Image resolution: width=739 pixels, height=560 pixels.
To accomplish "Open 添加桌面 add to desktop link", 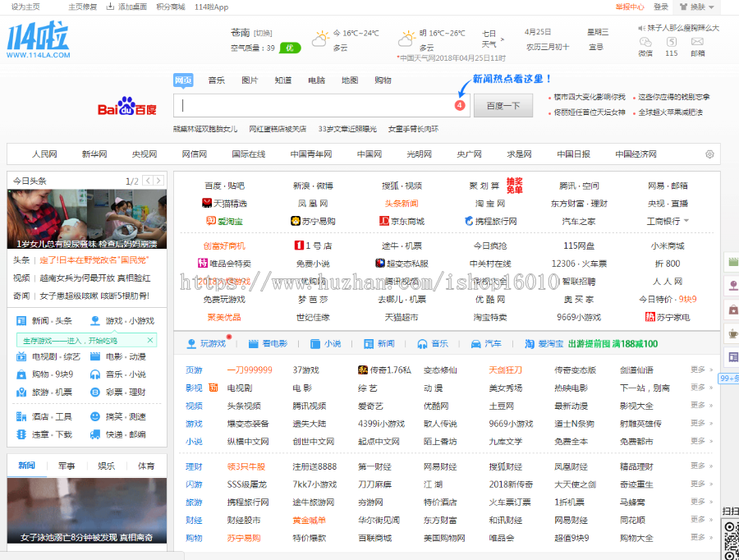I will pyautogui.click(x=126, y=7).
